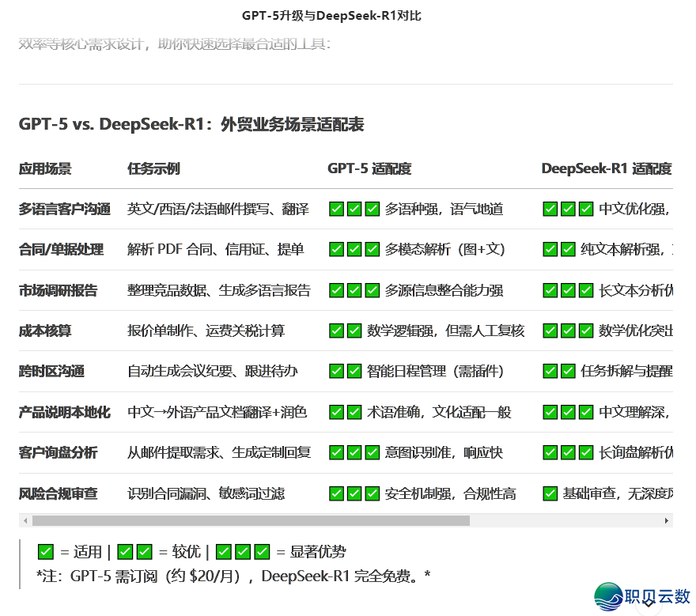Click the single checkmark before '= 适用' in the legend
This screenshot has width=696, height=616.
pyautogui.click(x=46, y=552)
